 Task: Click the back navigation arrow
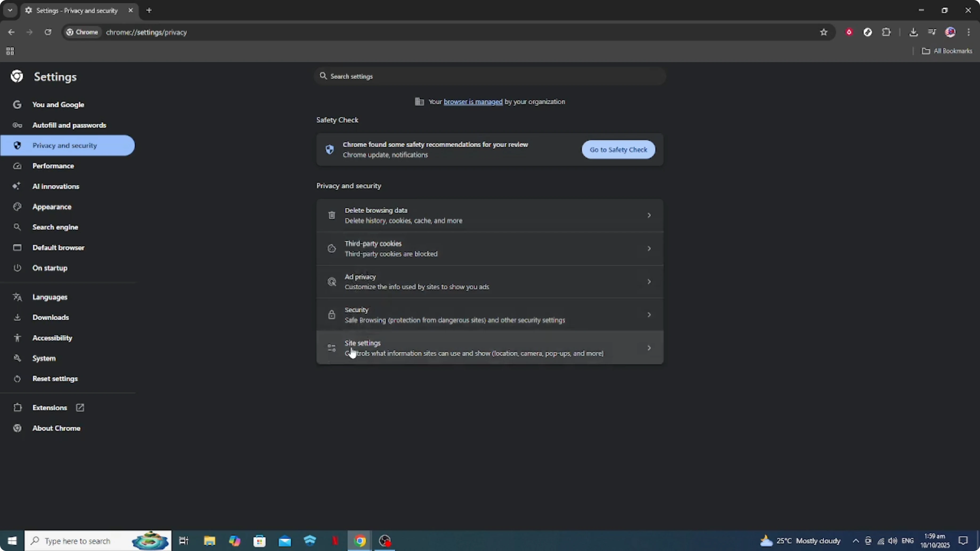[x=11, y=32]
